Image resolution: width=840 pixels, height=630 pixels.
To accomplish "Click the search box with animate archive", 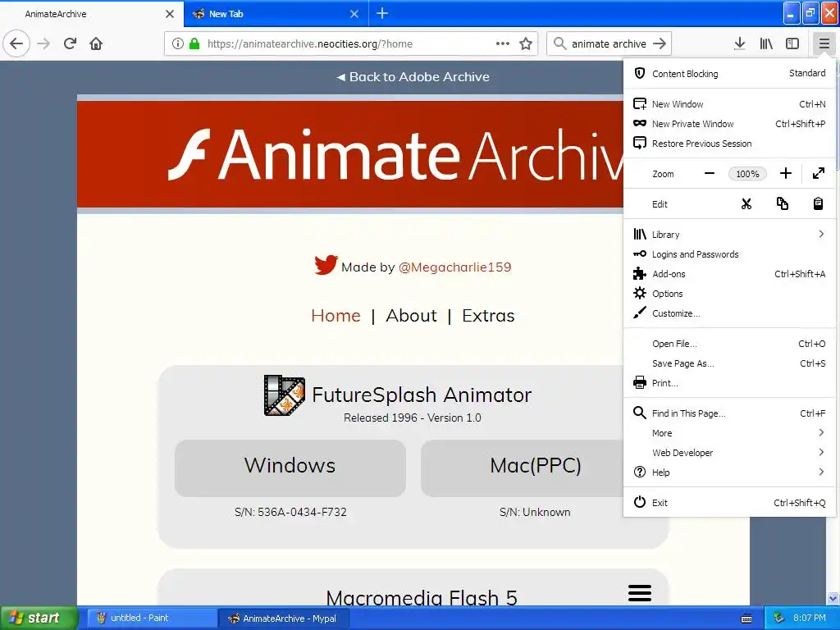I will (x=609, y=43).
